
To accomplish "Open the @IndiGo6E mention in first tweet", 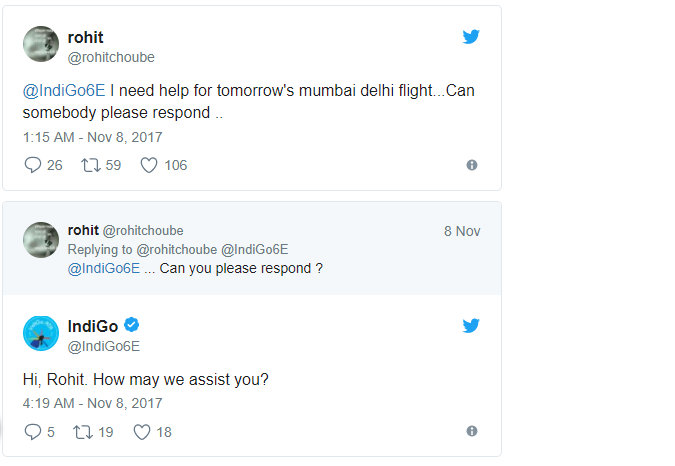I will click(x=64, y=91).
